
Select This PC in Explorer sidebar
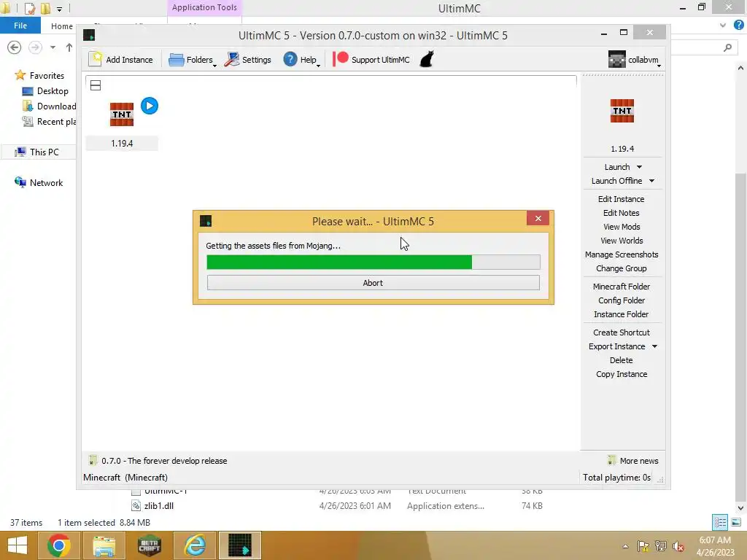coord(37,152)
